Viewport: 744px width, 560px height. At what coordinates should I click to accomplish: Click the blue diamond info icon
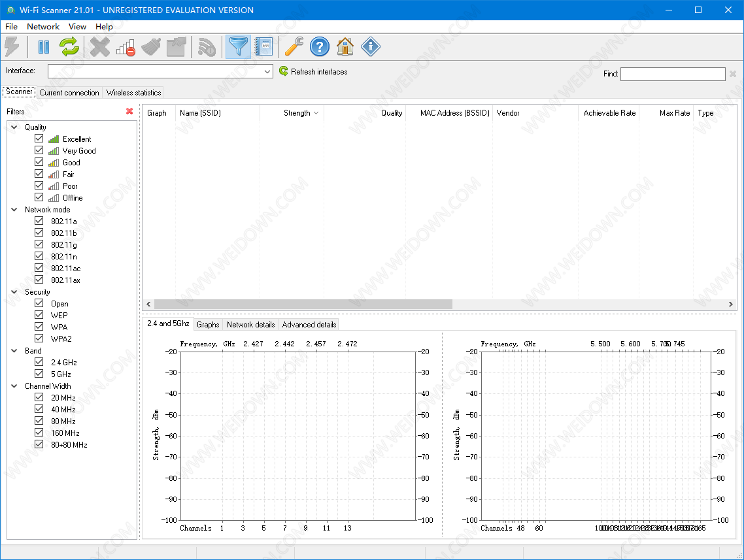371,46
